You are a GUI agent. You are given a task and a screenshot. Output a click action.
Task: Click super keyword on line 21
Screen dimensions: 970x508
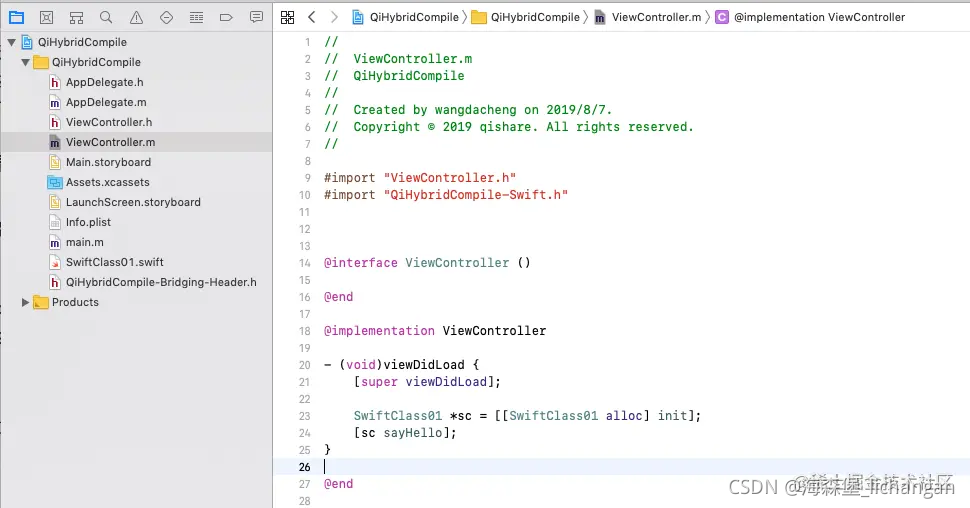[x=379, y=382]
